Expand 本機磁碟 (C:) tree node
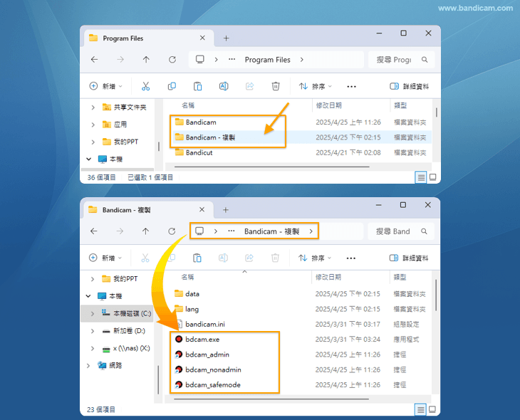520x420 pixels. (93, 314)
